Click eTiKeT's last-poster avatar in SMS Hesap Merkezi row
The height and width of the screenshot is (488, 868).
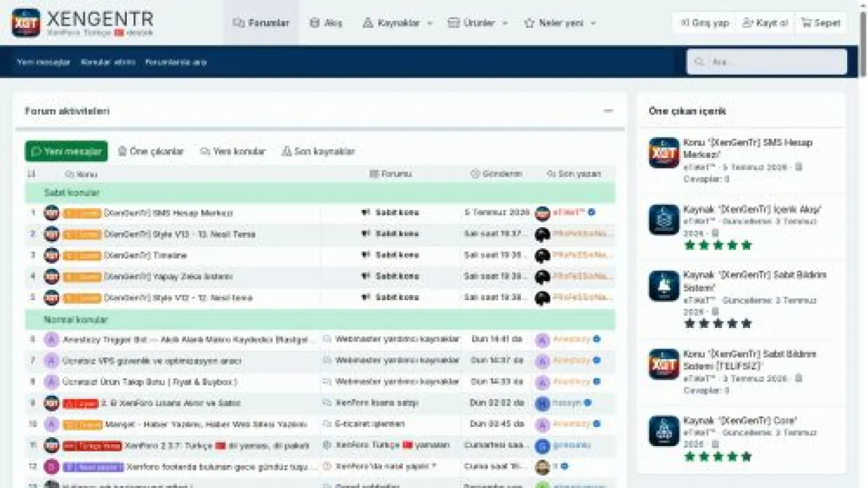(542, 213)
